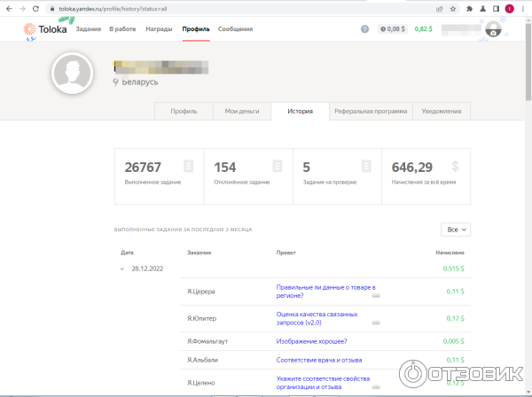532x397 pixels.
Task: Click the dollar icon in earnings card
Action: pos(456,166)
